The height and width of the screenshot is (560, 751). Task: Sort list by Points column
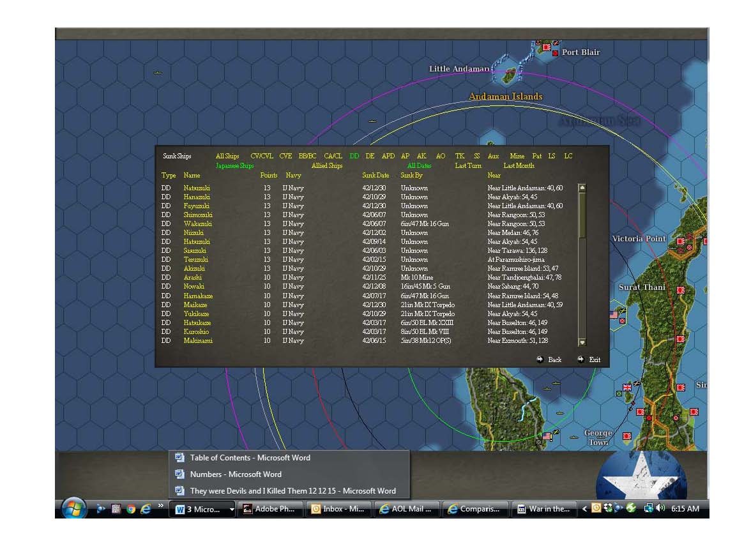[269, 176]
